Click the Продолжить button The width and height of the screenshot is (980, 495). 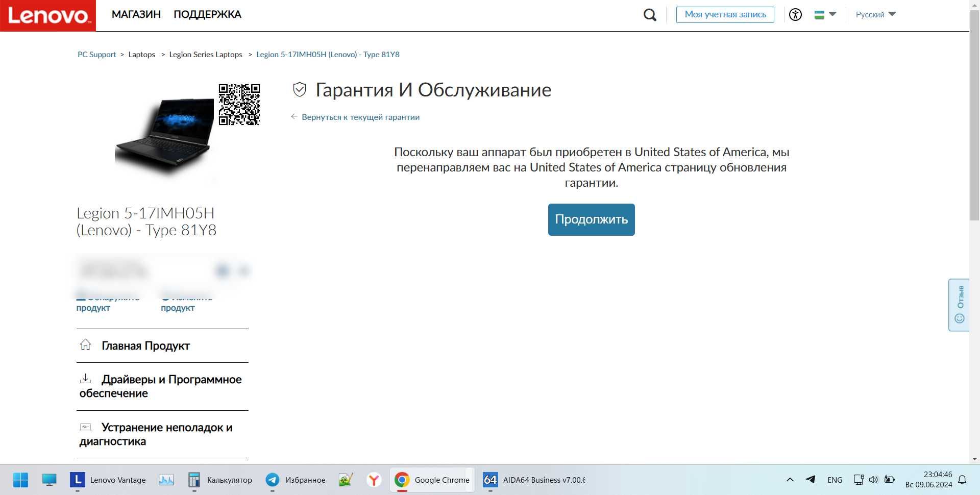tap(591, 219)
